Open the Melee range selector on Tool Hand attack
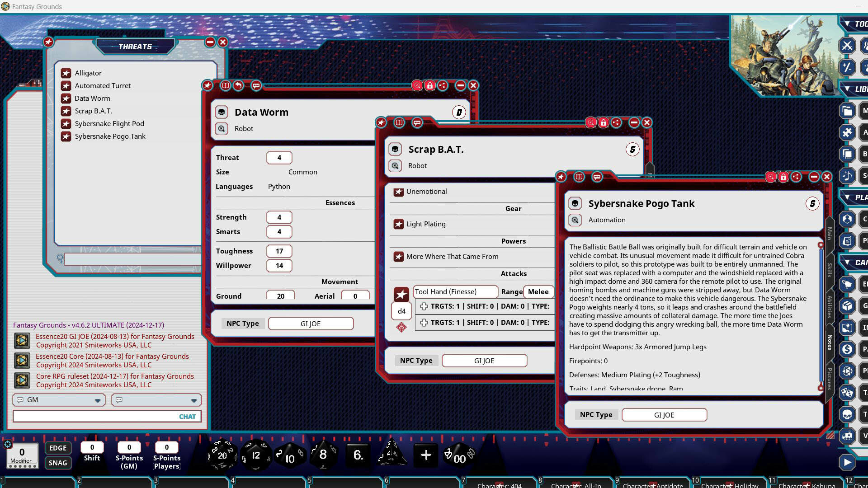This screenshot has height=488, width=868. [x=538, y=292]
